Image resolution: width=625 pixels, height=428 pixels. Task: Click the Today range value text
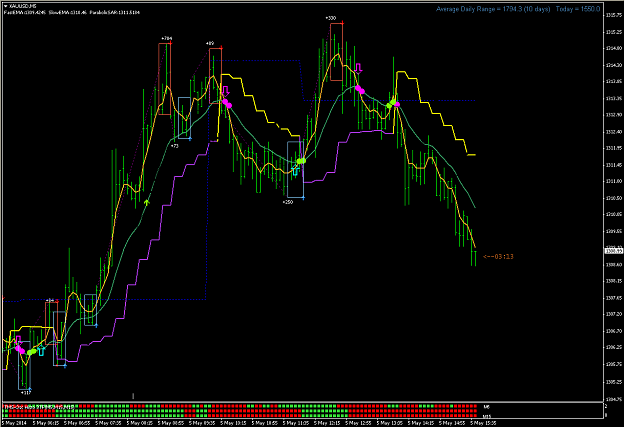578,9
